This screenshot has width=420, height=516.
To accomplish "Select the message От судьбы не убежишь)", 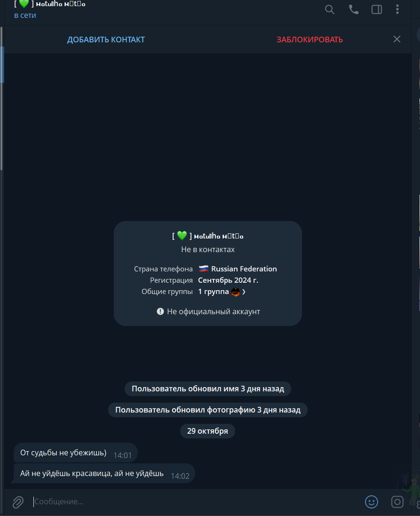I will 75,453.
